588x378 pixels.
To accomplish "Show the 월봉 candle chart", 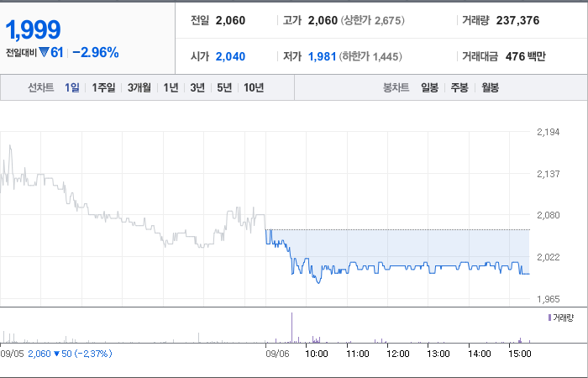I will pyautogui.click(x=490, y=87).
